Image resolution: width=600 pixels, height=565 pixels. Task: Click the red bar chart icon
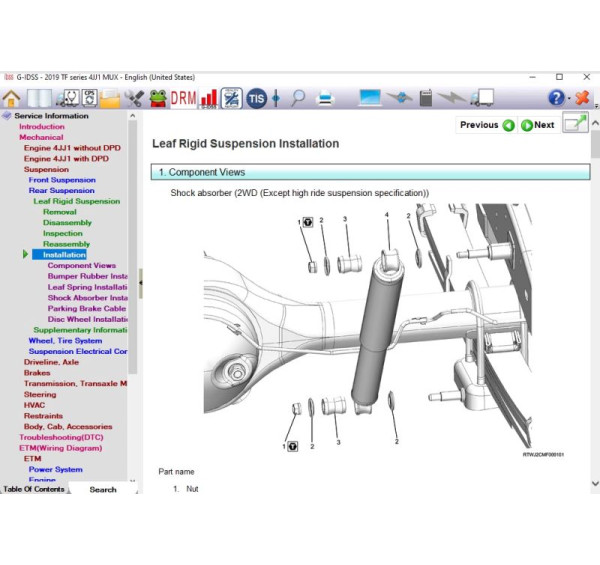pyautogui.click(x=209, y=98)
